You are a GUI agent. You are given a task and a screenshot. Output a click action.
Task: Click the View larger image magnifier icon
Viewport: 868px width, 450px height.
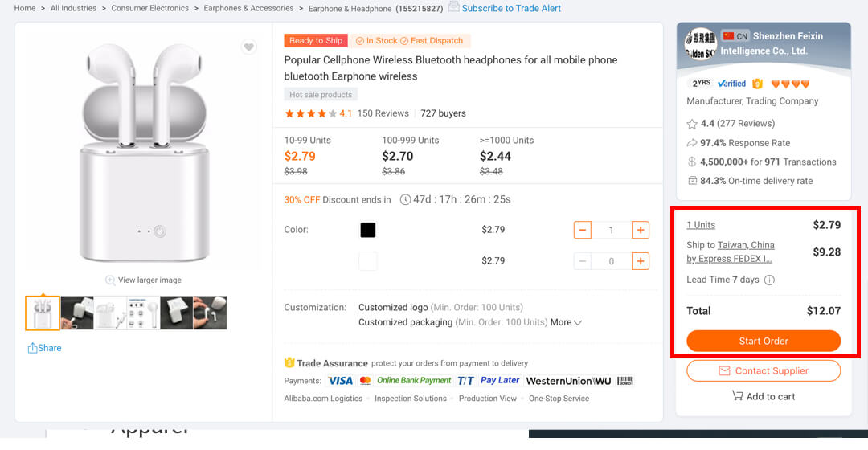tap(110, 280)
